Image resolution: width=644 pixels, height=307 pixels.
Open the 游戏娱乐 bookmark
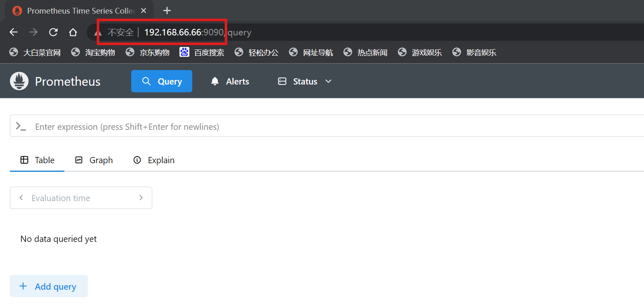tap(420, 52)
